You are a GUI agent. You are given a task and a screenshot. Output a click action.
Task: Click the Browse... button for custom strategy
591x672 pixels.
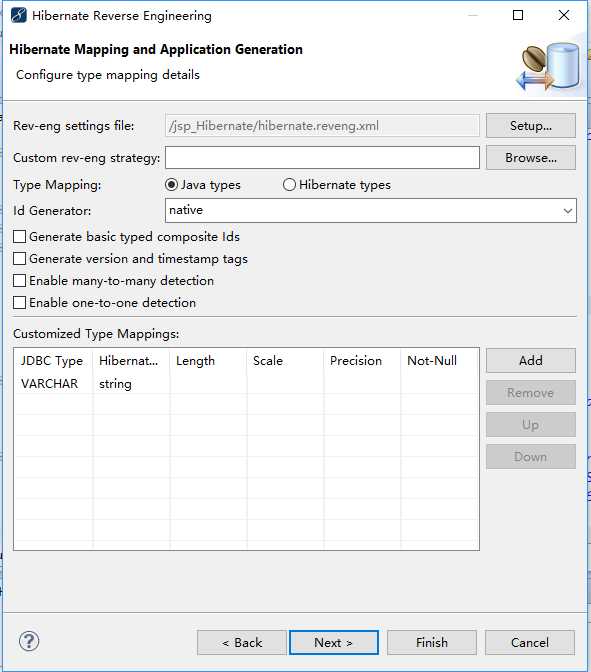point(531,158)
